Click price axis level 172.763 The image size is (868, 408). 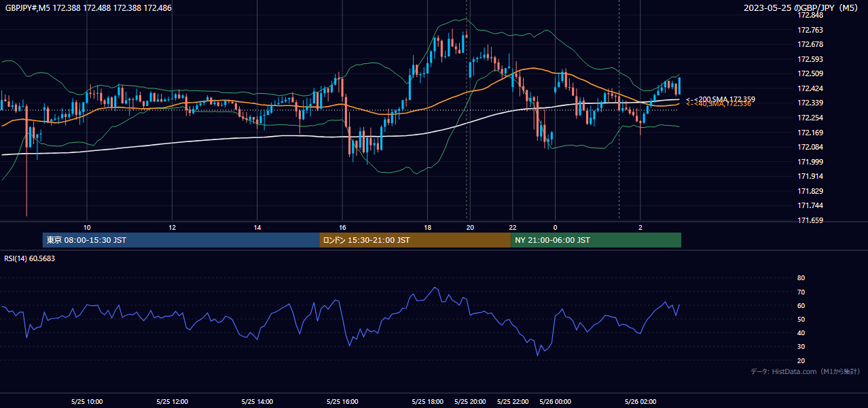(810, 30)
